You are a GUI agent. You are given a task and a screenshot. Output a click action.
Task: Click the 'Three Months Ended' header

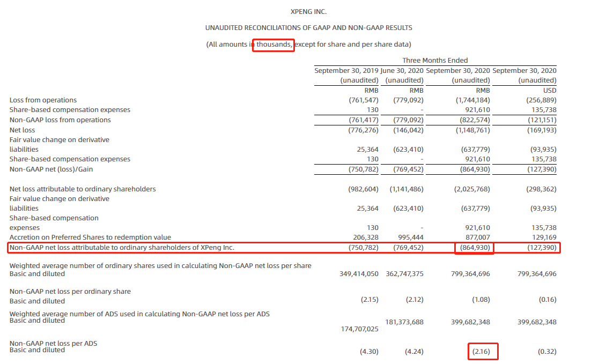coord(435,61)
